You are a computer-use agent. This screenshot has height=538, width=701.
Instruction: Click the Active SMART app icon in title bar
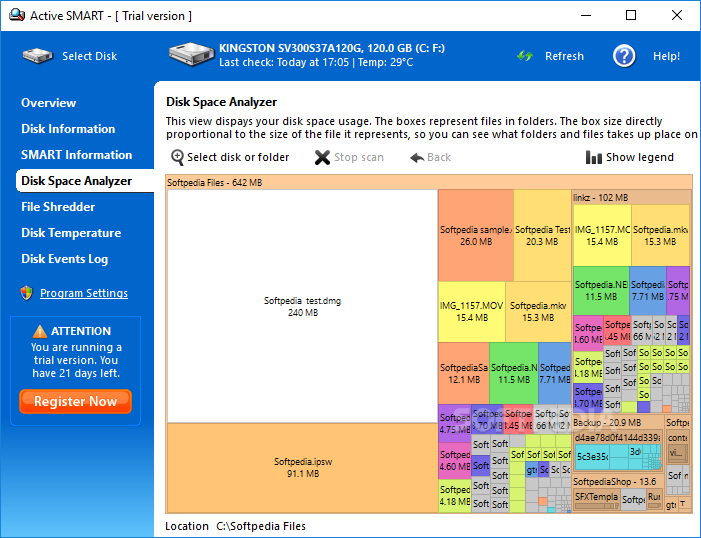[17, 15]
